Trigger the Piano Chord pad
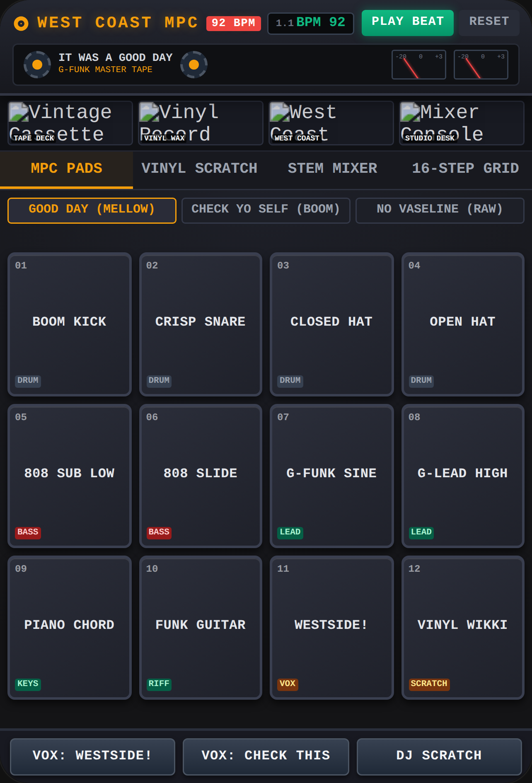Viewport: 532px width, 783px height. [70, 628]
